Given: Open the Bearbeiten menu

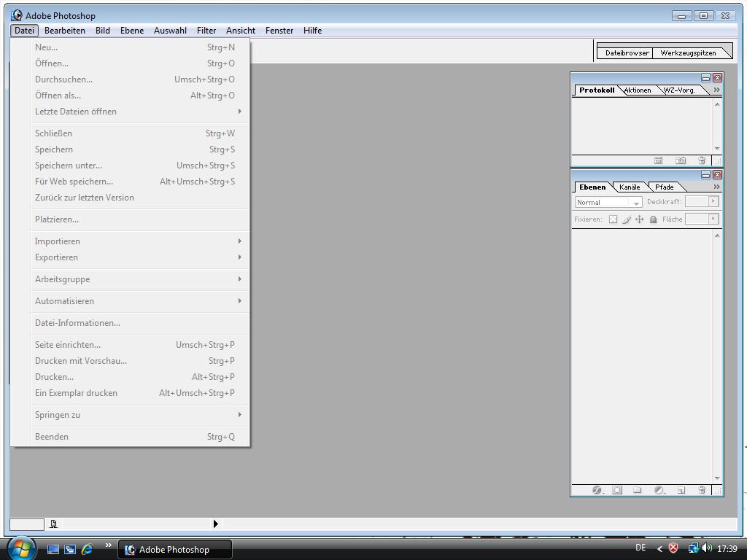Looking at the screenshot, I should tap(64, 31).
